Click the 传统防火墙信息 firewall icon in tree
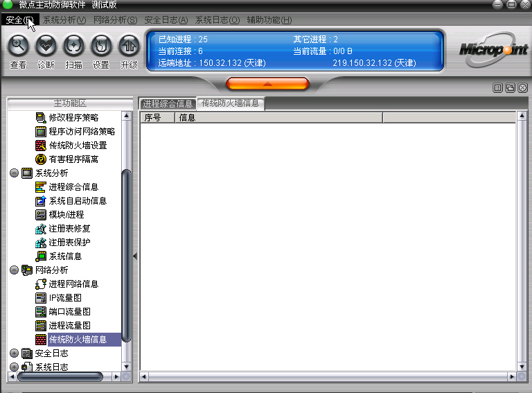Image resolution: width=532 pixels, height=393 pixels. click(41, 340)
